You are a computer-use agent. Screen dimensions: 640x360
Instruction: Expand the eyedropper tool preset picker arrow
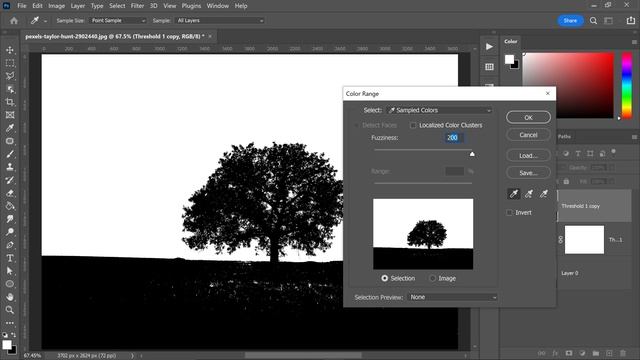click(x=45, y=21)
